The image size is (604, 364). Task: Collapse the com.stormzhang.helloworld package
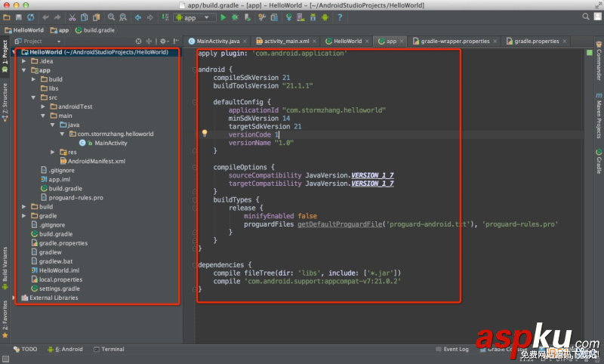pyautogui.click(x=62, y=134)
